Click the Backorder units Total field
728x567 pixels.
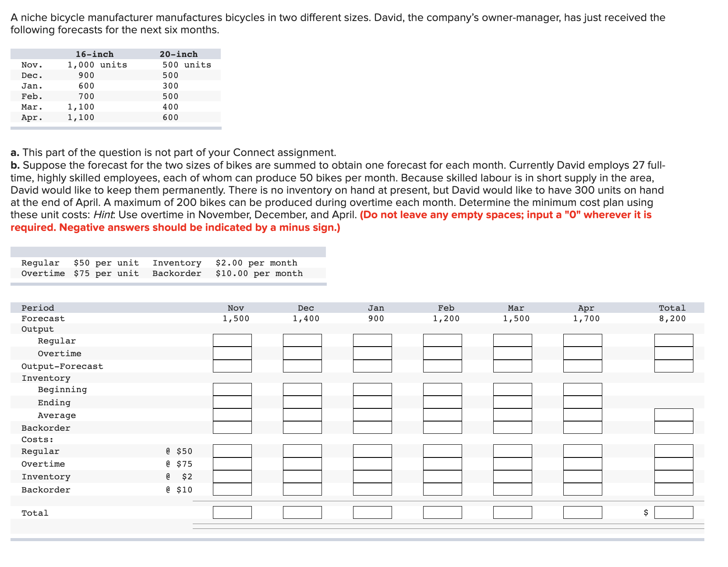click(674, 428)
